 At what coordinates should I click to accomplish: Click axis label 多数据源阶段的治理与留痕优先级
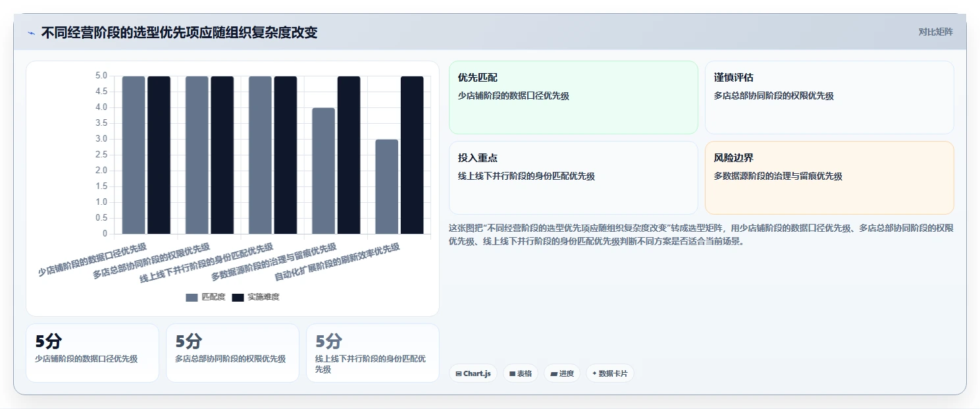pos(274,261)
